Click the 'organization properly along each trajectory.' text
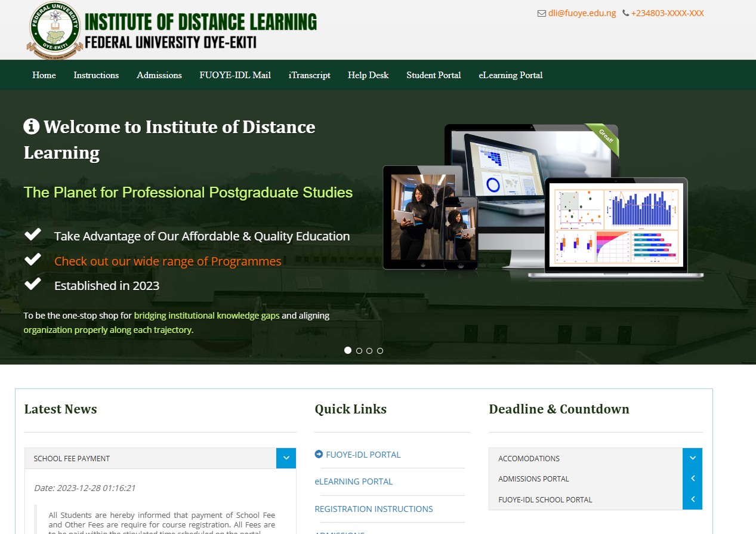Viewport: 756px width, 534px height. [109, 330]
